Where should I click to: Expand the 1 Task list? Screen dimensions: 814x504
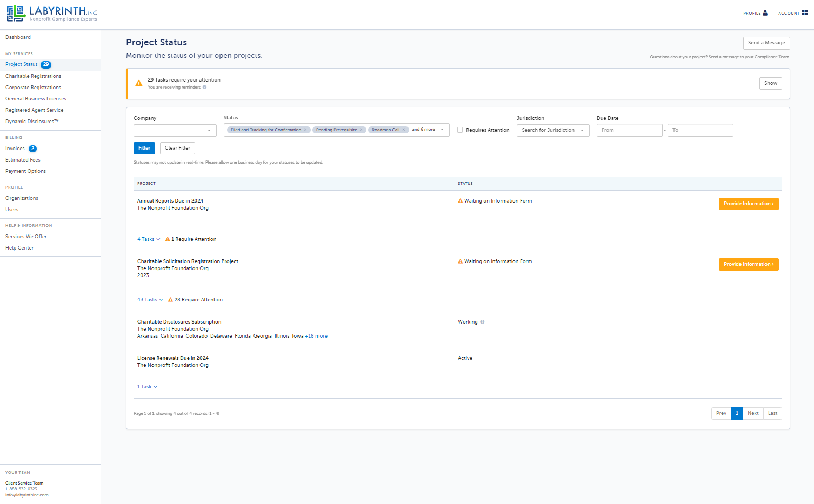coord(147,387)
